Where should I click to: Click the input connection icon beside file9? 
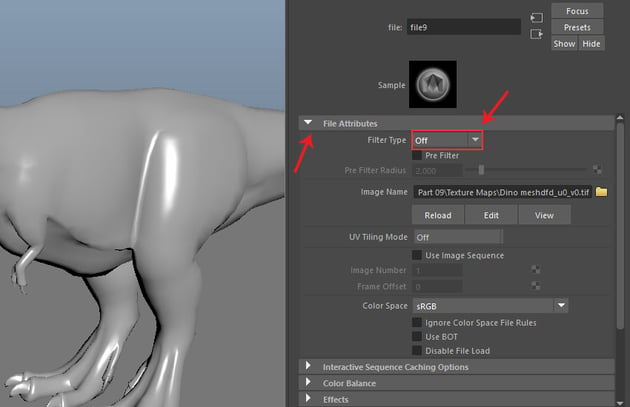coord(536,18)
